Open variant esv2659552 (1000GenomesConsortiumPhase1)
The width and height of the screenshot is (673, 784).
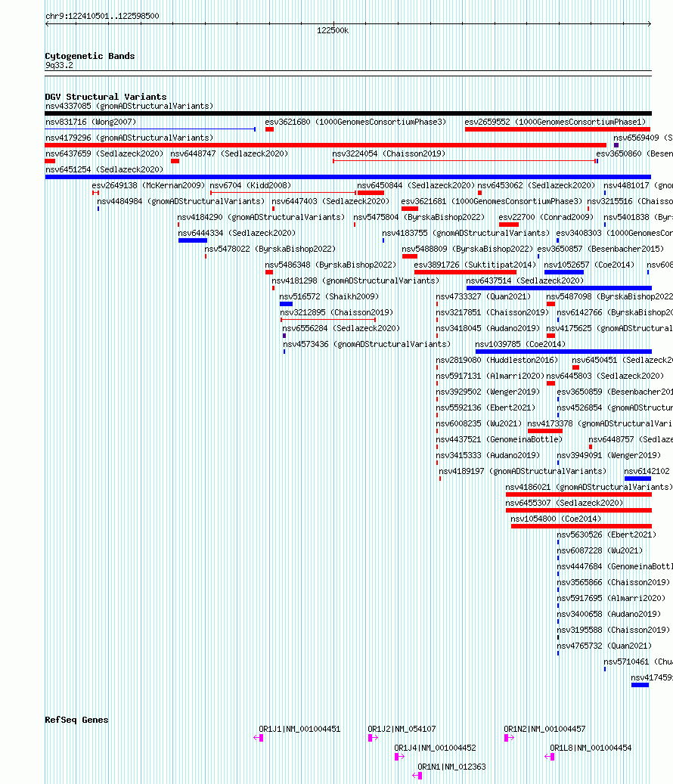pos(555,122)
